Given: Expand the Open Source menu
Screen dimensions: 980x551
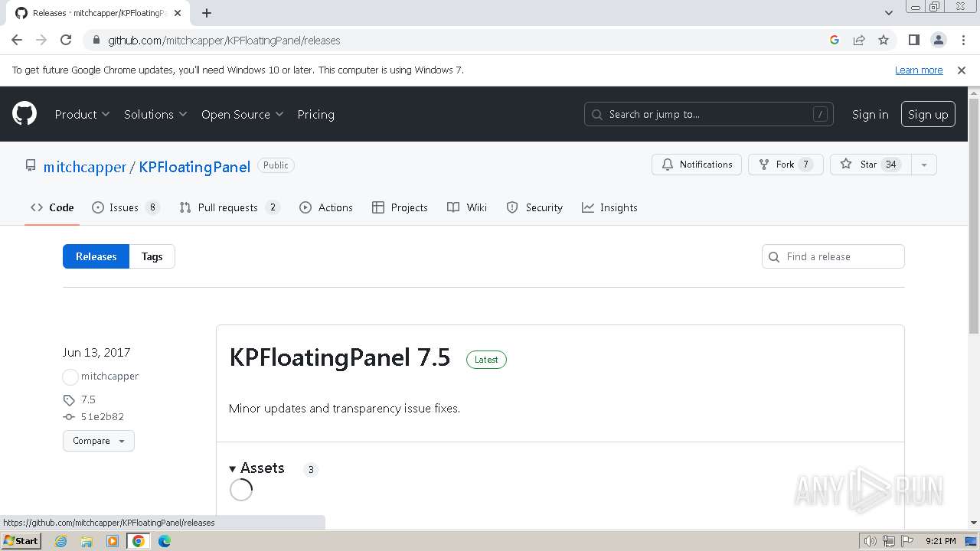Looking at the screenshot, I should click(x=242, y=114).
